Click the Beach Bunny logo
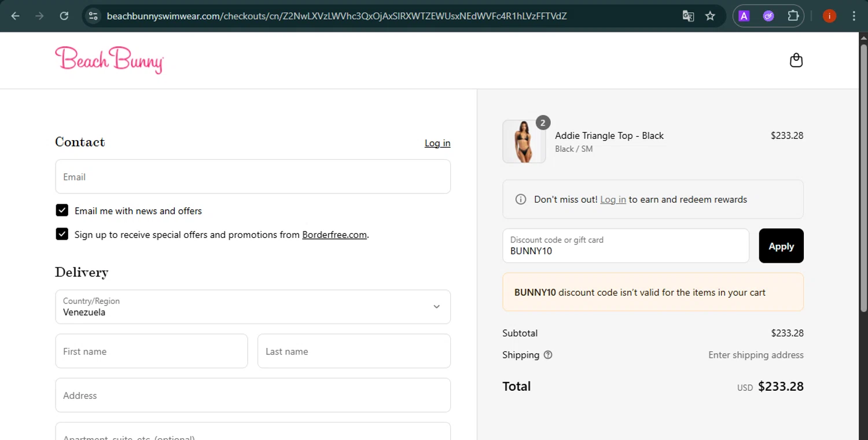 coord(109,60)
